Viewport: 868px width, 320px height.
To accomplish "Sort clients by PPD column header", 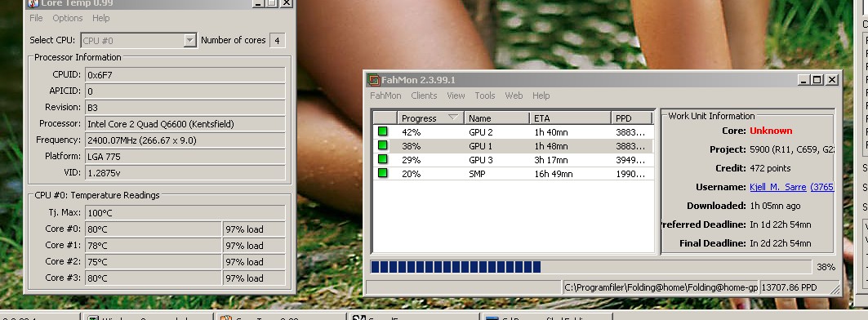I will (x=632, y=118).
